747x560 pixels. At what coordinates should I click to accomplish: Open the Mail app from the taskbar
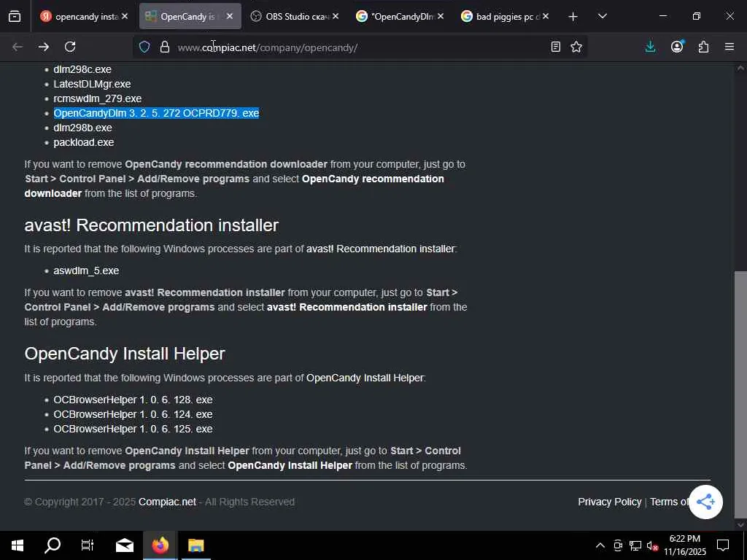[125, 545]
